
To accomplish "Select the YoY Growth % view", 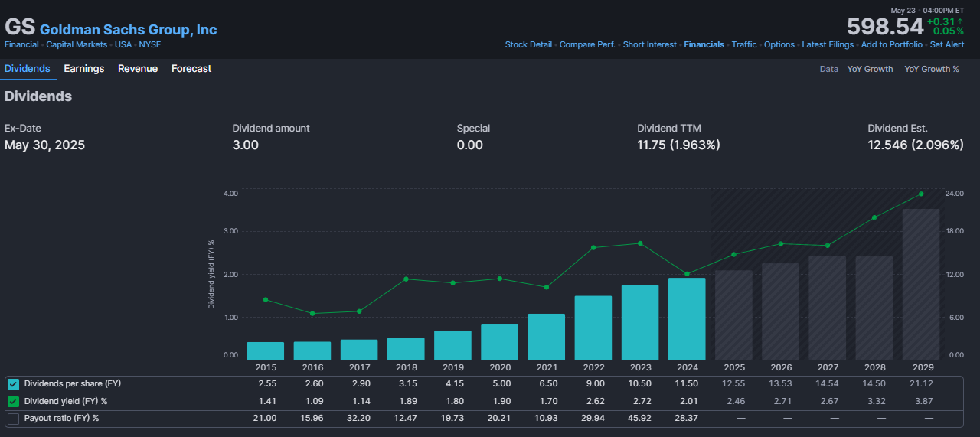I will (x=932, y=69).
